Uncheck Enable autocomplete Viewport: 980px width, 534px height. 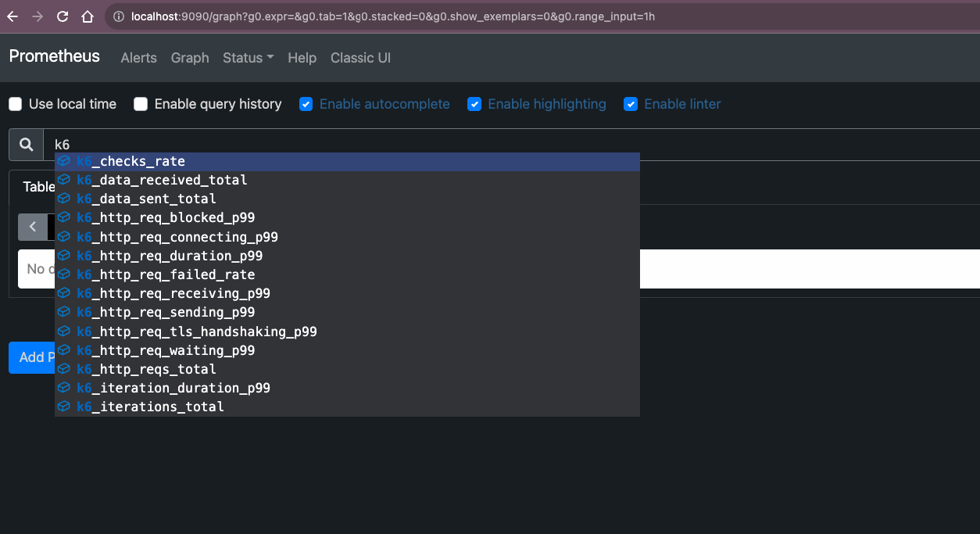click(306, 104)
